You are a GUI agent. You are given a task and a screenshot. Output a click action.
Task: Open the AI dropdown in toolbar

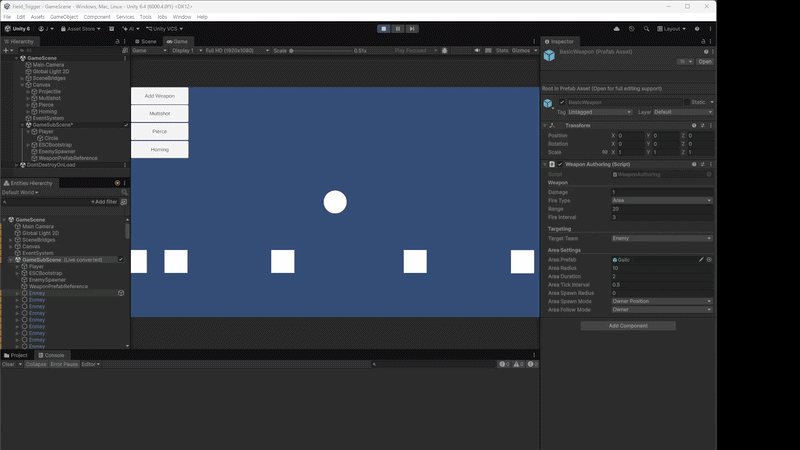pos(131,29)
